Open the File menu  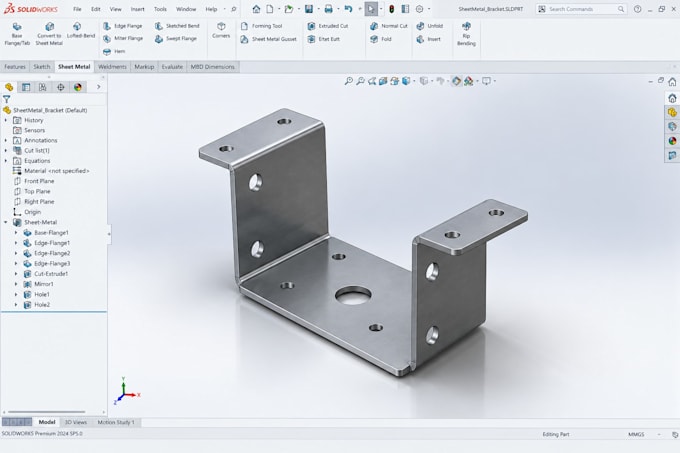click(77, 9)
